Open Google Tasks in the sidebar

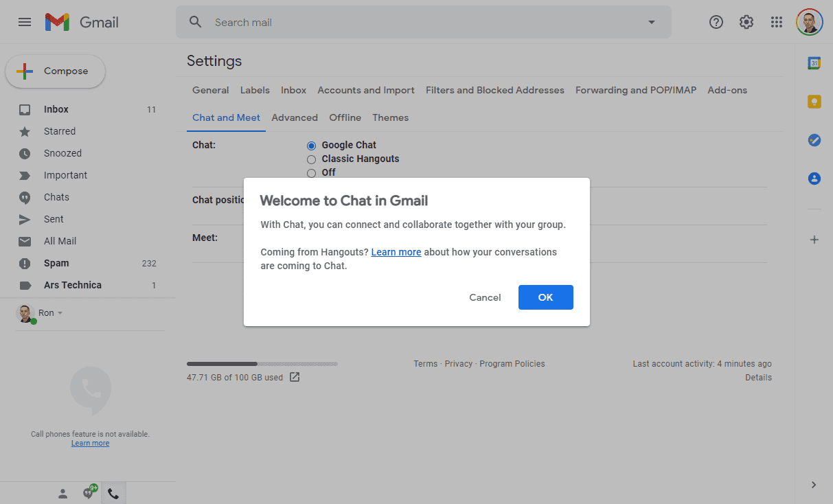pos(814,140)
